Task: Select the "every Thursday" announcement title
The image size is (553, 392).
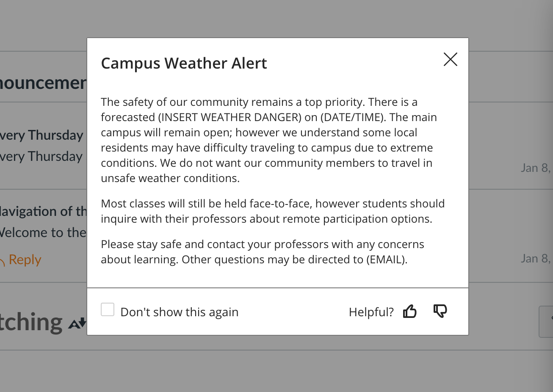Action: tap(41, 135)
